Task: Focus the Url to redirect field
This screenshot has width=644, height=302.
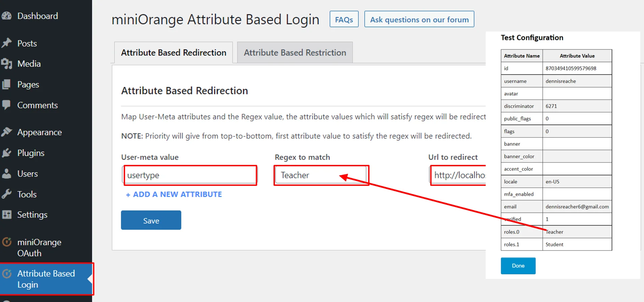Action: tap(458, 175)
